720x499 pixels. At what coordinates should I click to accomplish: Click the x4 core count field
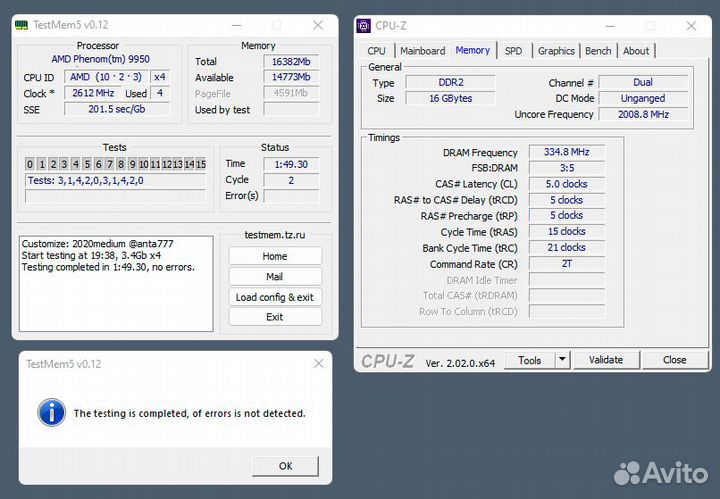pyautogui.click(x=160, y=77)
